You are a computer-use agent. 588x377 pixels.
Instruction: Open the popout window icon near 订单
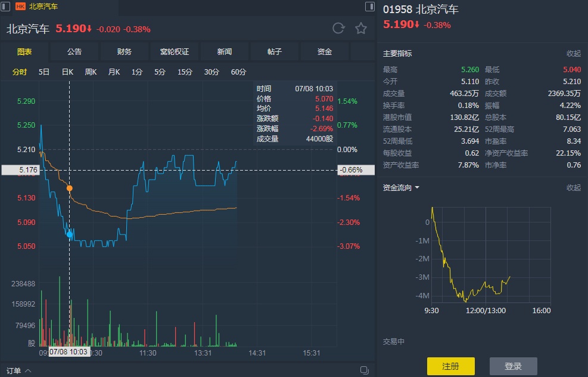click(364, 370)
